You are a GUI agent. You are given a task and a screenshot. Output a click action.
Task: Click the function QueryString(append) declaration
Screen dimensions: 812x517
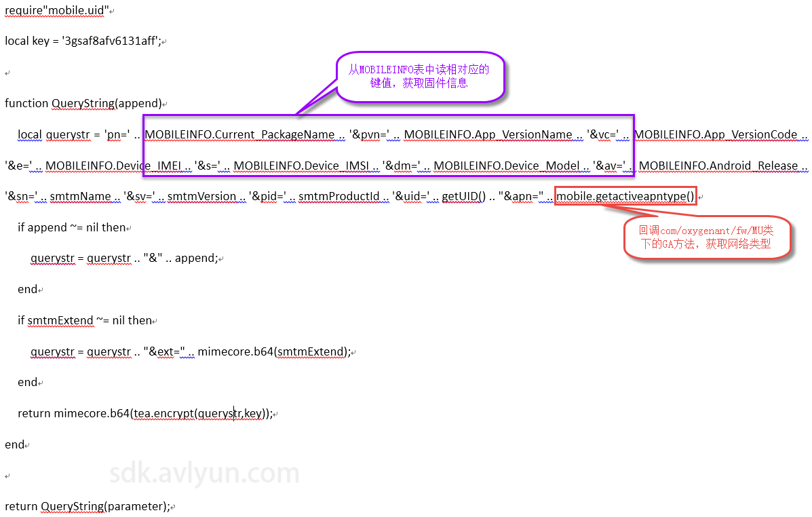(x=83, y=103)
